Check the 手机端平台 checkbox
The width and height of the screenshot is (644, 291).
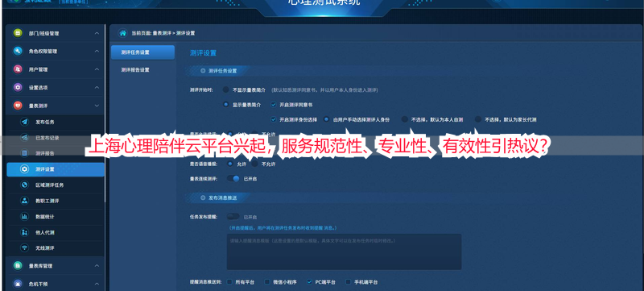(x=349, y=282)
